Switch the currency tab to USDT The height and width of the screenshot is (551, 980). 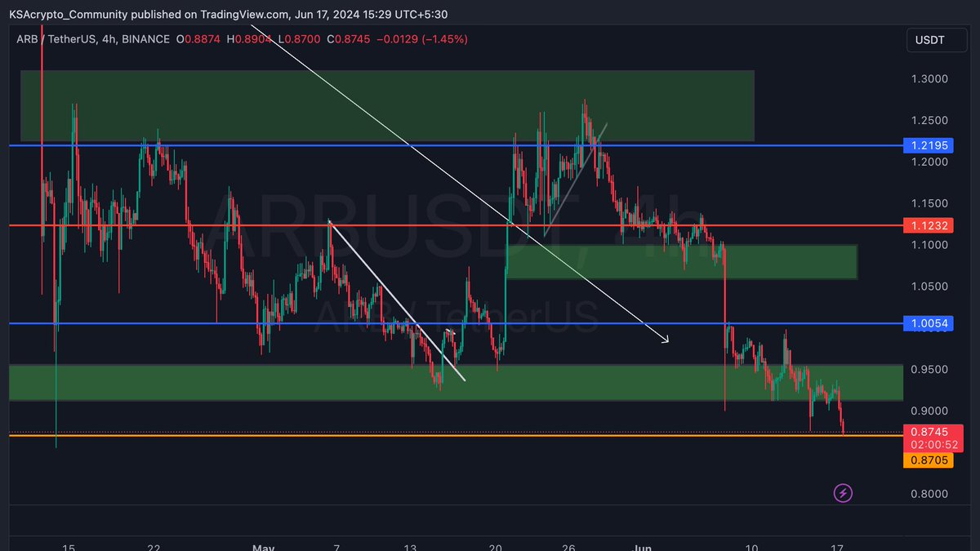click(936, 39)
